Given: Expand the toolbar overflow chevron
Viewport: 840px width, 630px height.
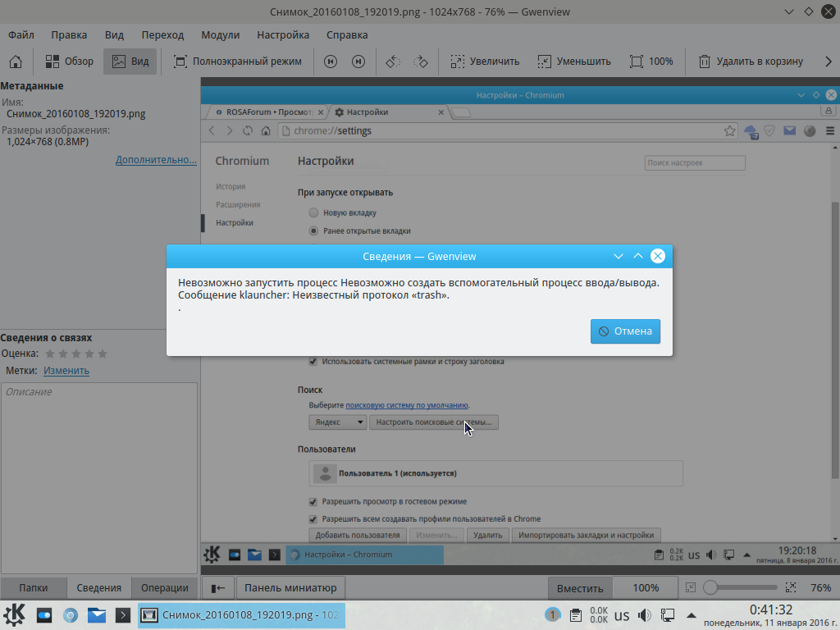Looking at the screenshot, I should 829,62.
